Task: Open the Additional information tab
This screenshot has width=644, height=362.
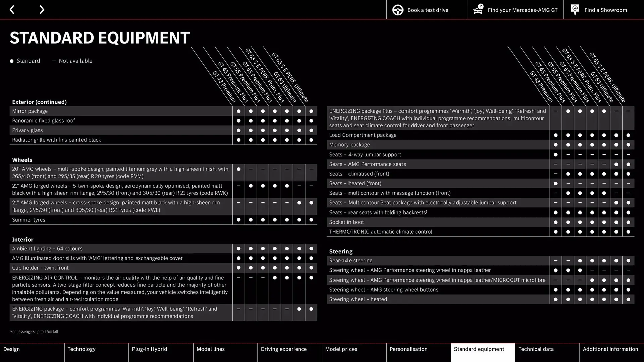Action: (612, 352)
